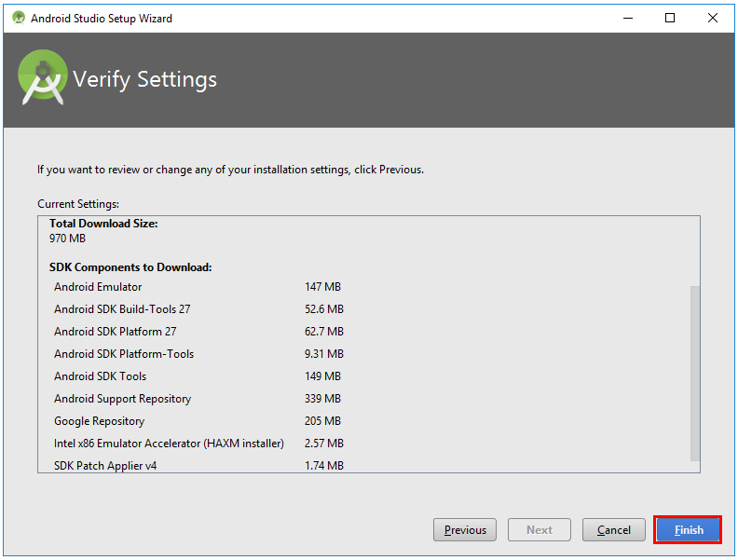The height and width of the screenshot is (560, 738).
Task: Click the 'Verify Settings' header title
Action: [x=145, y=79]
